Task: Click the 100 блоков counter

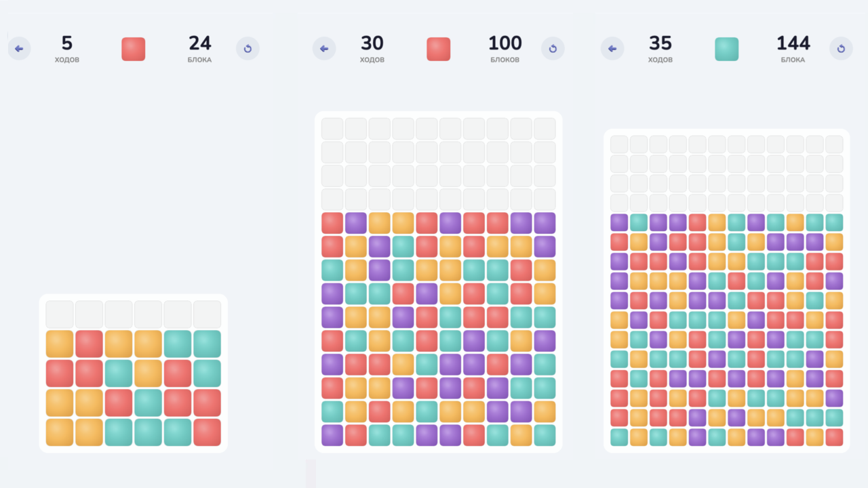Action: pyautogui.click(x=505, y=49)
